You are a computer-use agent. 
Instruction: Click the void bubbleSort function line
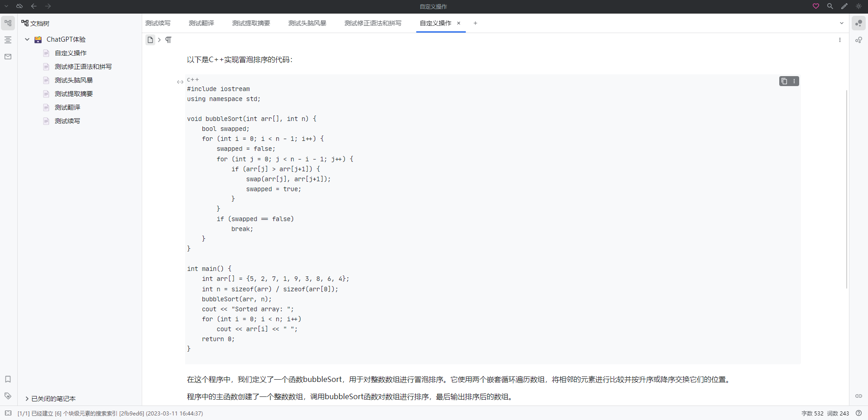(252, 119)
